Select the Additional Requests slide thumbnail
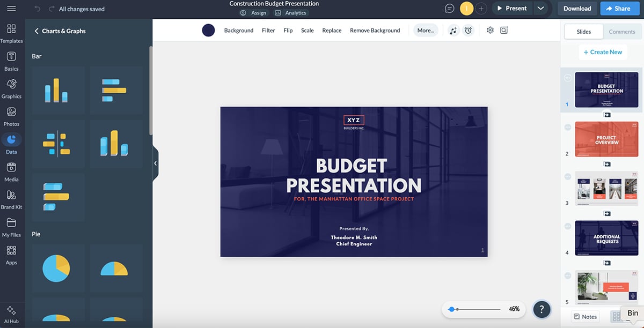Screen dimensions: 644x328 tap(606, 238)
